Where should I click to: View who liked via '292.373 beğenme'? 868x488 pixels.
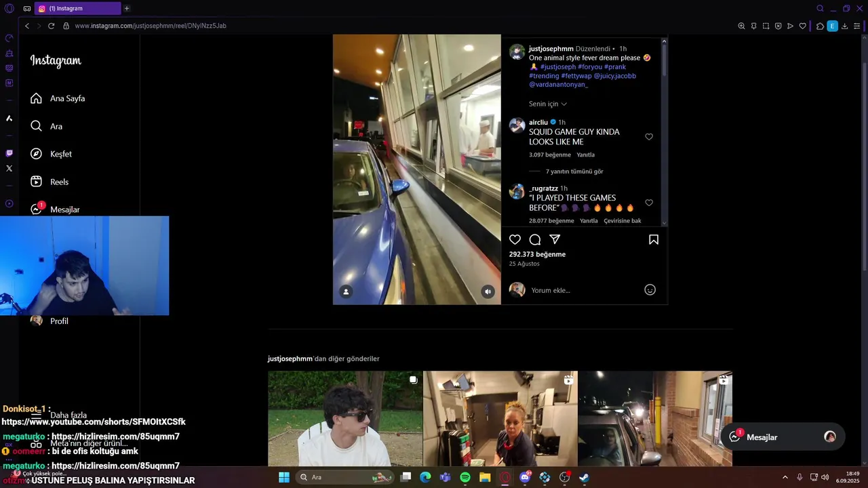tap(537, 254)
